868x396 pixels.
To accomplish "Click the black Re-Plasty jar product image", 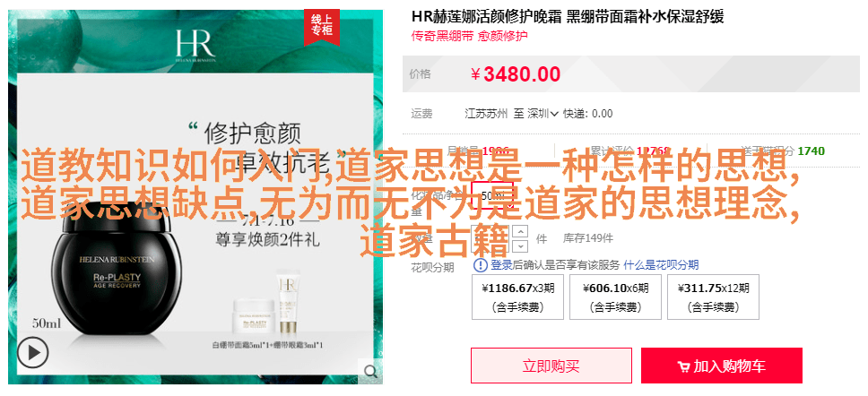I will point(117,272).
